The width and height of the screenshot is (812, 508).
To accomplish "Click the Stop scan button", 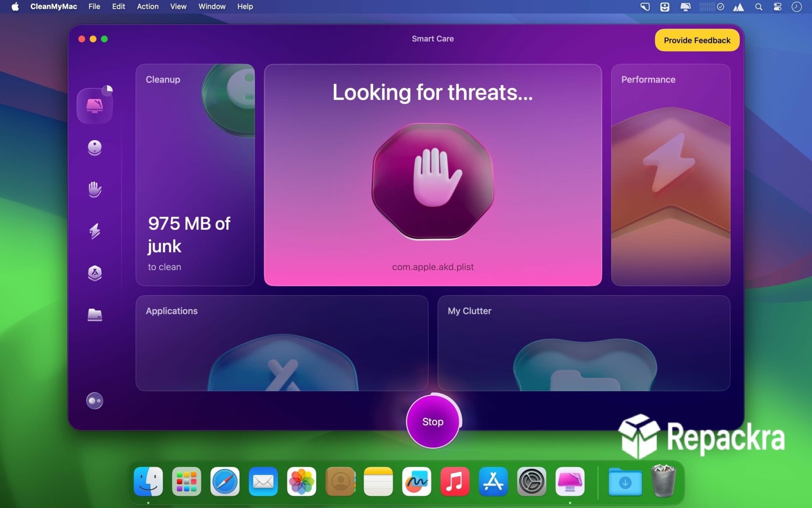I will [433, 421].
